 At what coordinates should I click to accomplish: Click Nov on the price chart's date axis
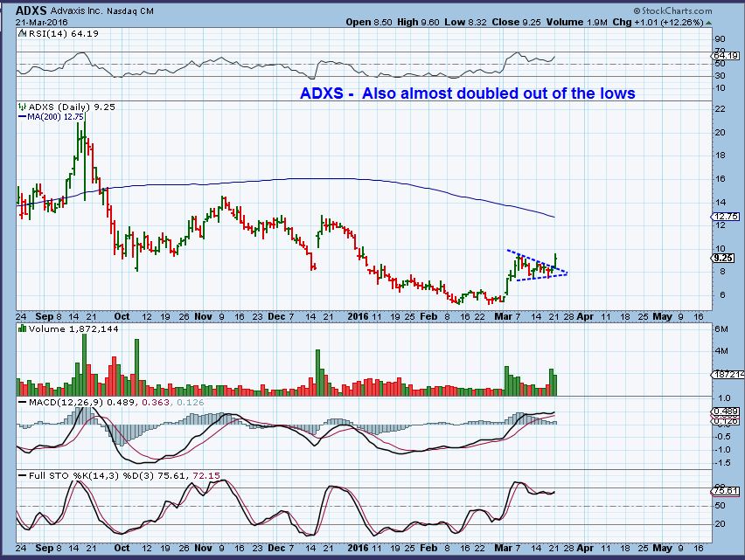[203, 316]
